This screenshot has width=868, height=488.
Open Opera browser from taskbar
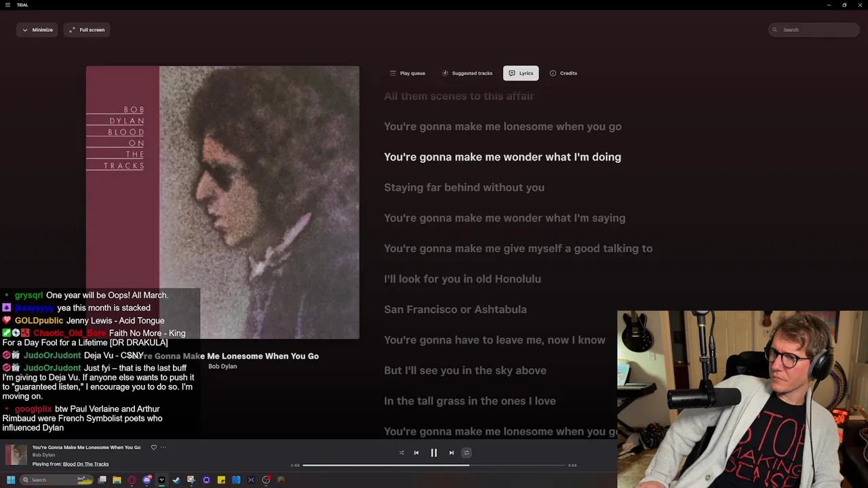click(132, 480)
